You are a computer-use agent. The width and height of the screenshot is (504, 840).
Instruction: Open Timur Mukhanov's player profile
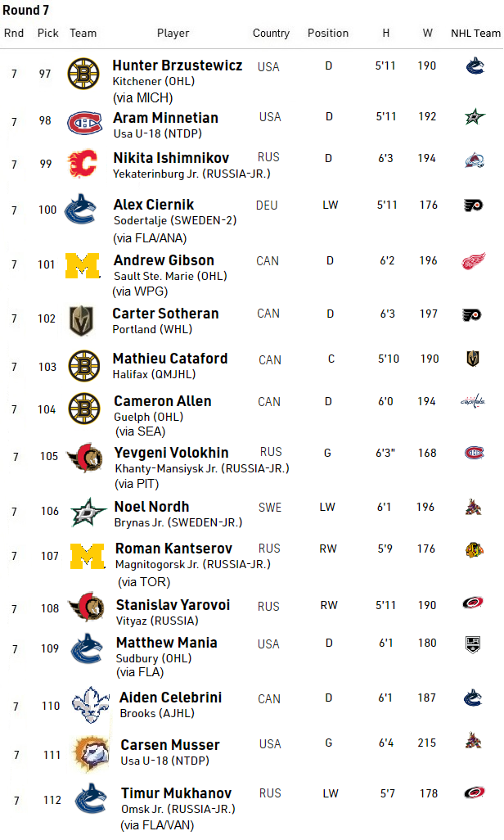pyautogui.click(x=176, y=793)
